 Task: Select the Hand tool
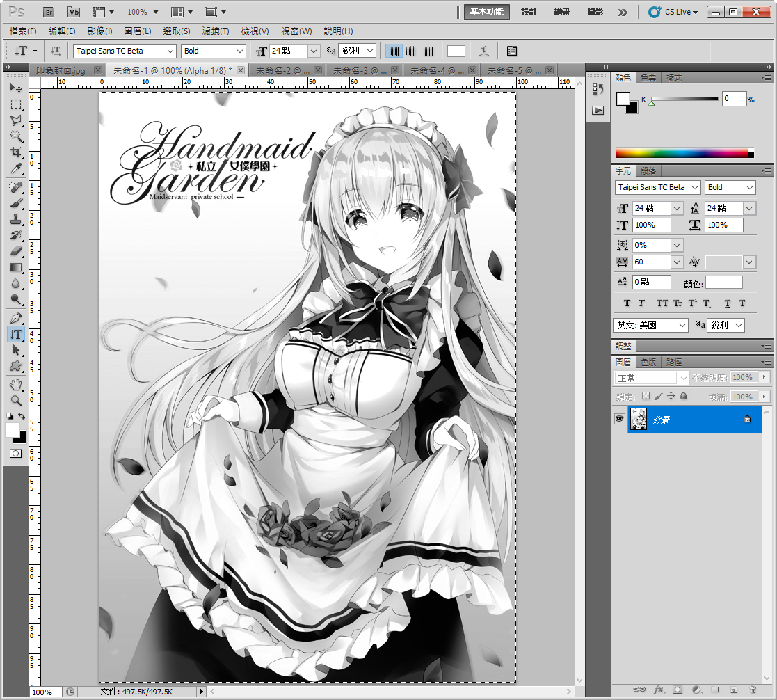click(16, 384)
